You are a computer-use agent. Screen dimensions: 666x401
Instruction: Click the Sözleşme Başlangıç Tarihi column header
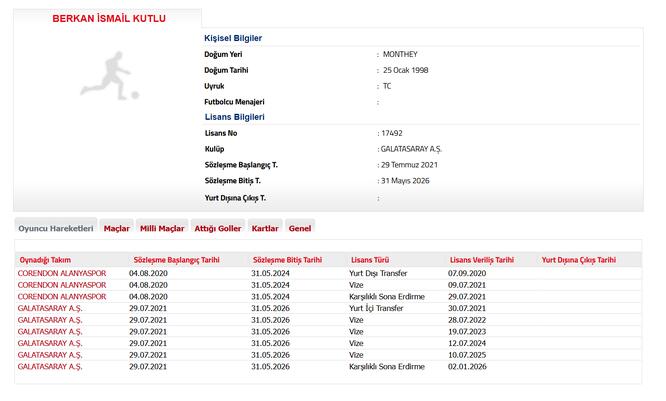tap(173, 259)
